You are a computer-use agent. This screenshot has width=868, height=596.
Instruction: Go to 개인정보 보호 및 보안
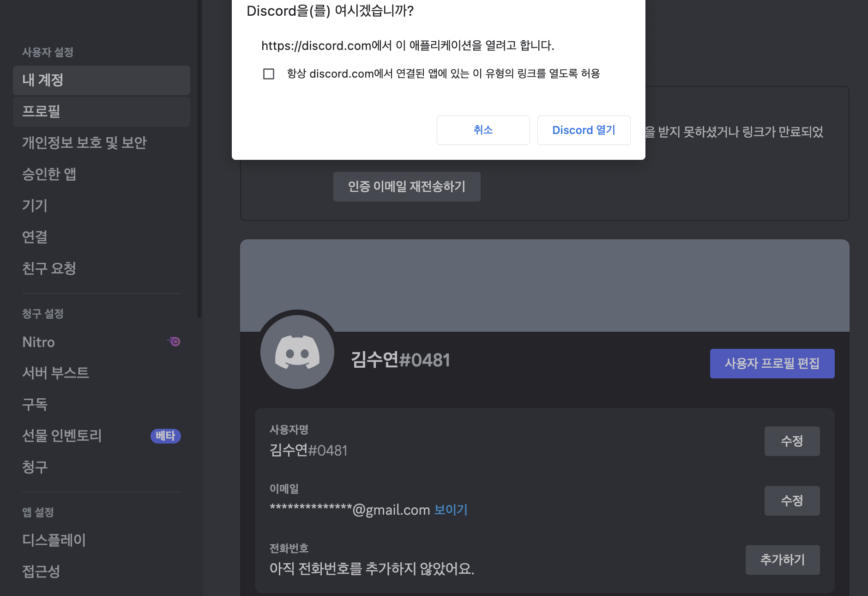(x=102, y=143)
